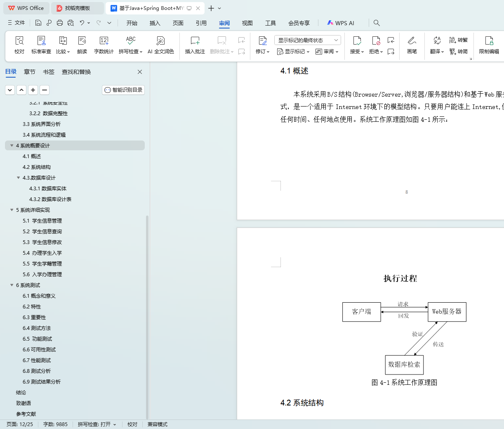
Task: Switch to the 开始 ribbon tab
Action: coord(132,23)
